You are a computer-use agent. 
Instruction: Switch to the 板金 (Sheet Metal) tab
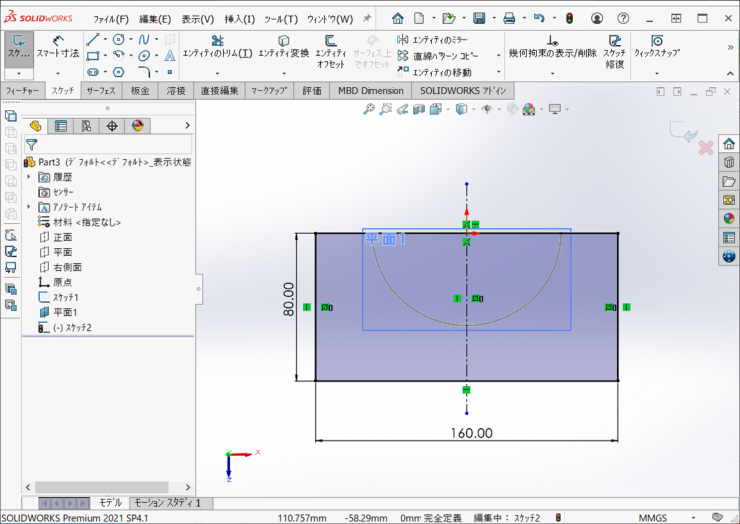pyautogui.click(x=139, y=91)
